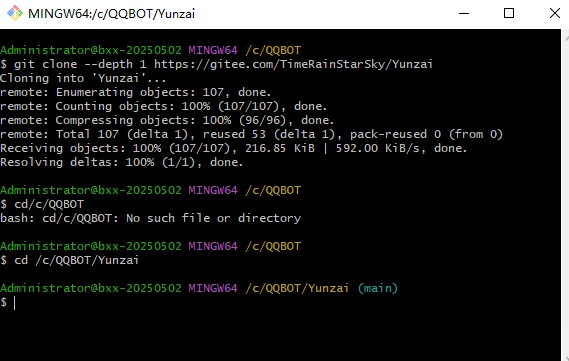Click the 'No such file or directory' error line
This screenshot has width=569, height=361.
[x=151, y=218]
